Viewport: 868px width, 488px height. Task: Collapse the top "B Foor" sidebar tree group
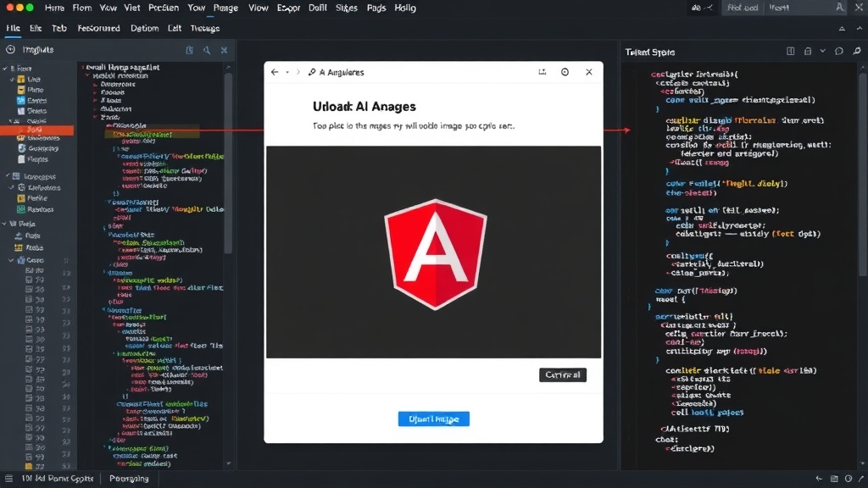[x=5, y=69]
